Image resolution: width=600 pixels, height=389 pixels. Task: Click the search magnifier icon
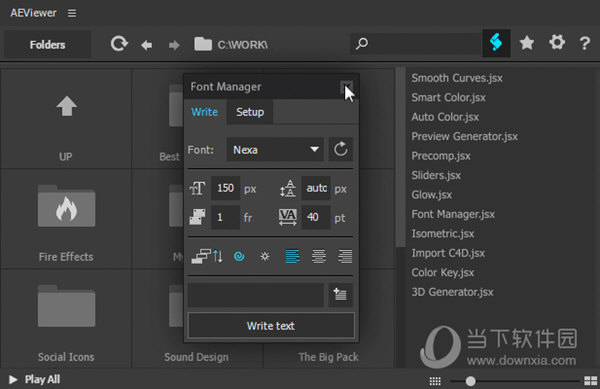tap(362, 44)
